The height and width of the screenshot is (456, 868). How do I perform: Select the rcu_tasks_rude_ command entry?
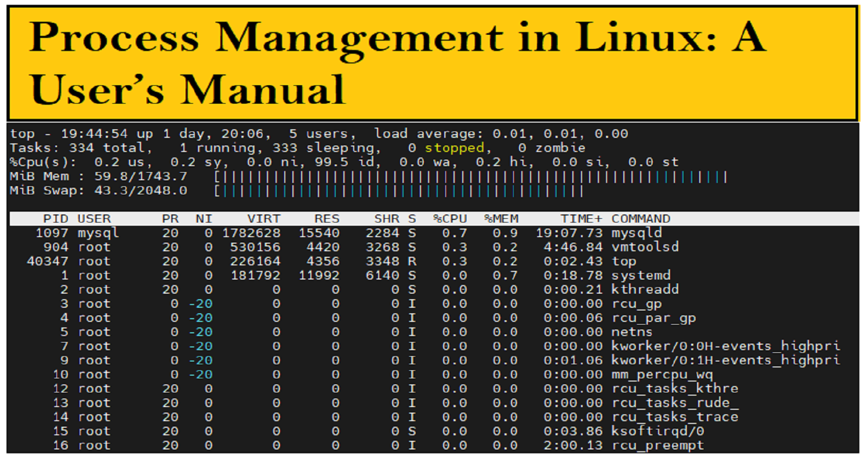click(675, 403)
